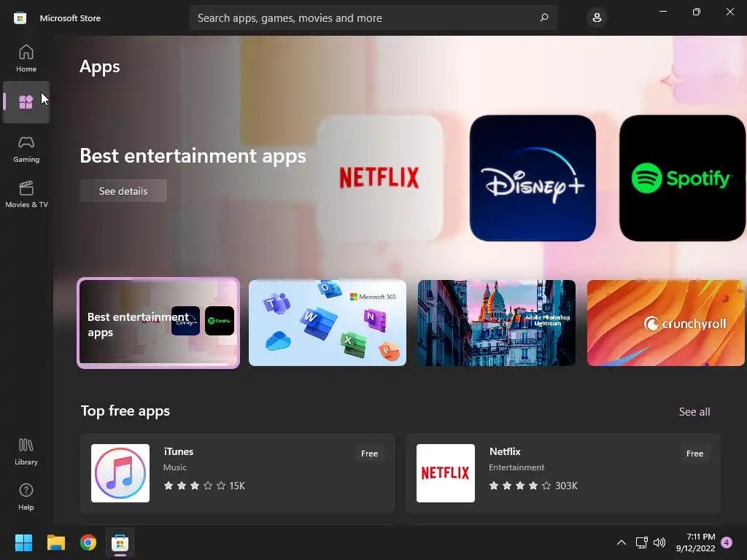Image resolution: width=747 pixels, height=560 pixels.
Task: Click the See details button
Action: point(123,191)
